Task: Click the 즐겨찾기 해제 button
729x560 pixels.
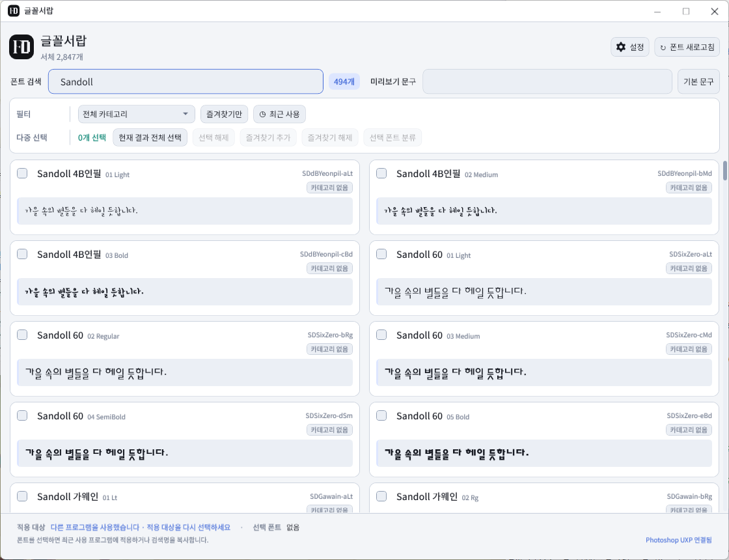Action: (x=330, y=137)
